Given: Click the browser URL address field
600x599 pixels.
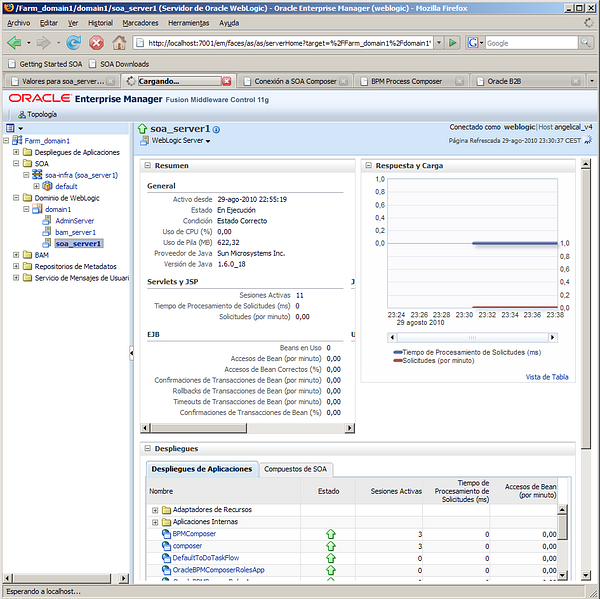Looking at the screenshot, I should [x=288, y=43].
